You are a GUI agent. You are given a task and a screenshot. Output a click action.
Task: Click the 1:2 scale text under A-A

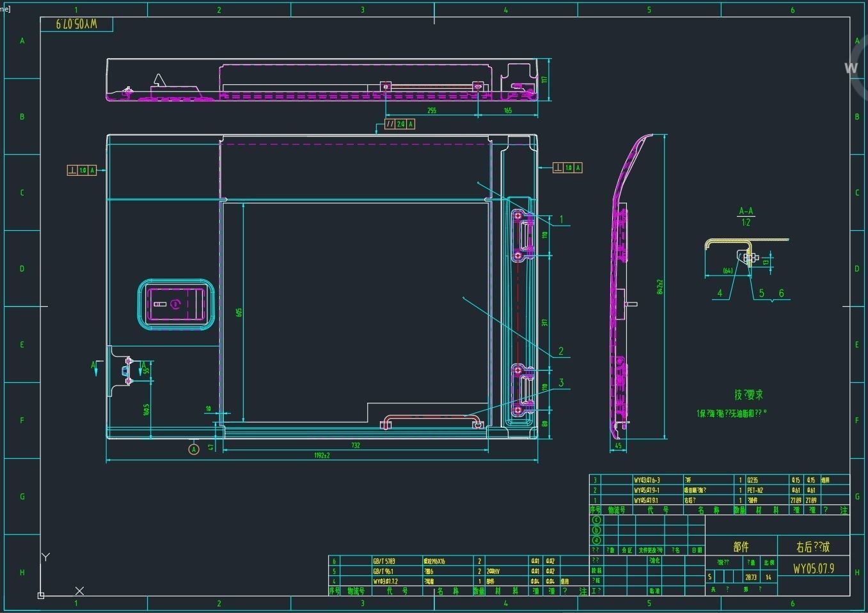746,222
